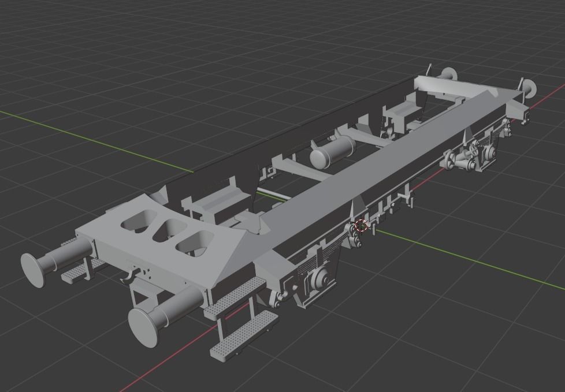Screen dimensions: 565x392
Task: Select the middle cutout of the front plate
Action: (170, 230)
